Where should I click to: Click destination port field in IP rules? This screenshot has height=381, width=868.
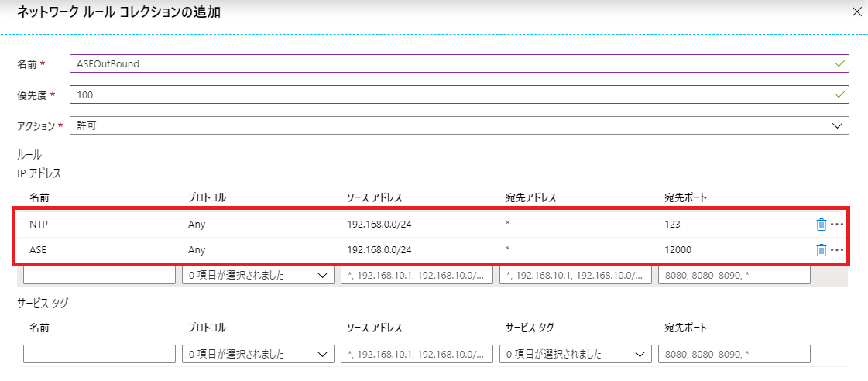[x=733, y=275]
